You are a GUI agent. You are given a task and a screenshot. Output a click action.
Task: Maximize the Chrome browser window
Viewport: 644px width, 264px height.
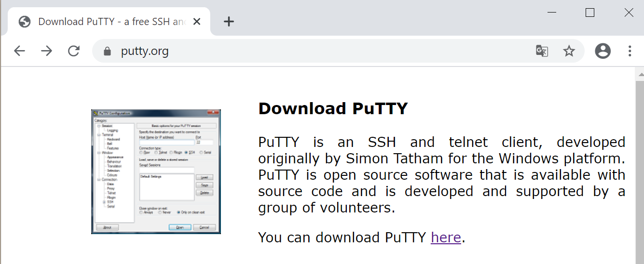pos(590,13)
